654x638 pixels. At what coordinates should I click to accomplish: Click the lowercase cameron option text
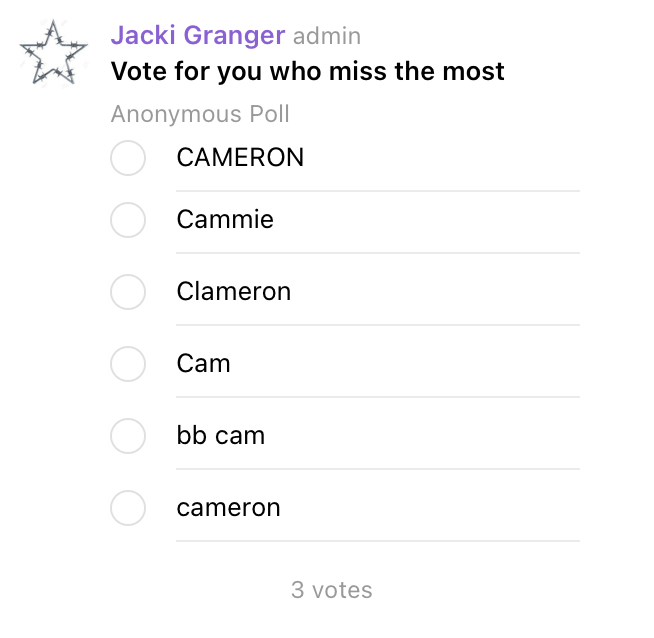coord(229,508)
